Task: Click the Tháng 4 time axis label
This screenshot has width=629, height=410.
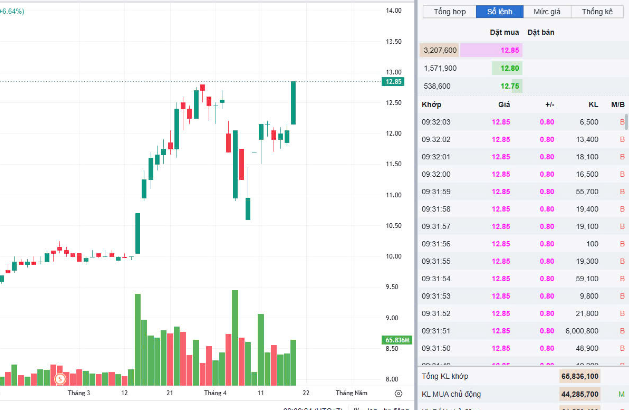Action: 215,393
